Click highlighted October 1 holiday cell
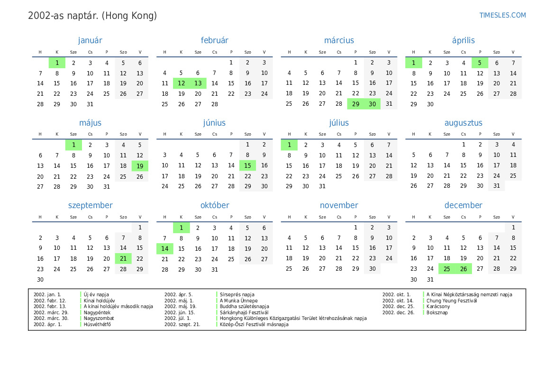Image resolution: width=554 pixels, height=392 pixels. point(181,228)
